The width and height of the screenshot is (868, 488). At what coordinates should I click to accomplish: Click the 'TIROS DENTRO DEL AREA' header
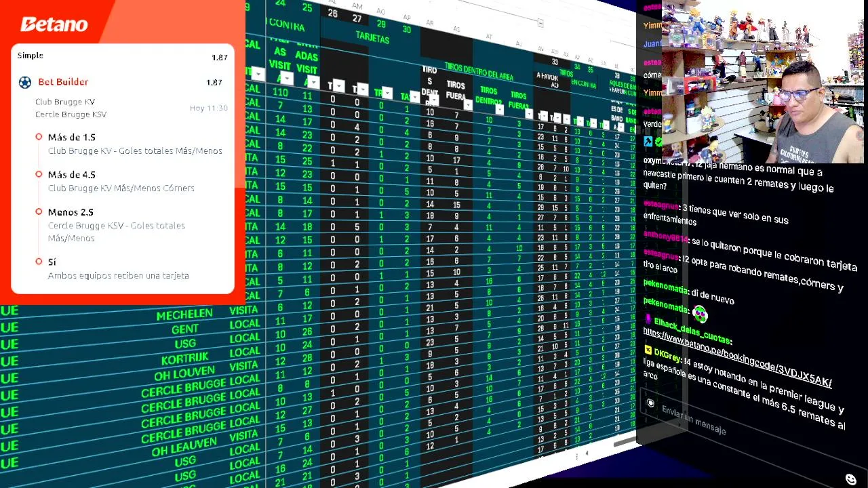(x=479, y=71)
